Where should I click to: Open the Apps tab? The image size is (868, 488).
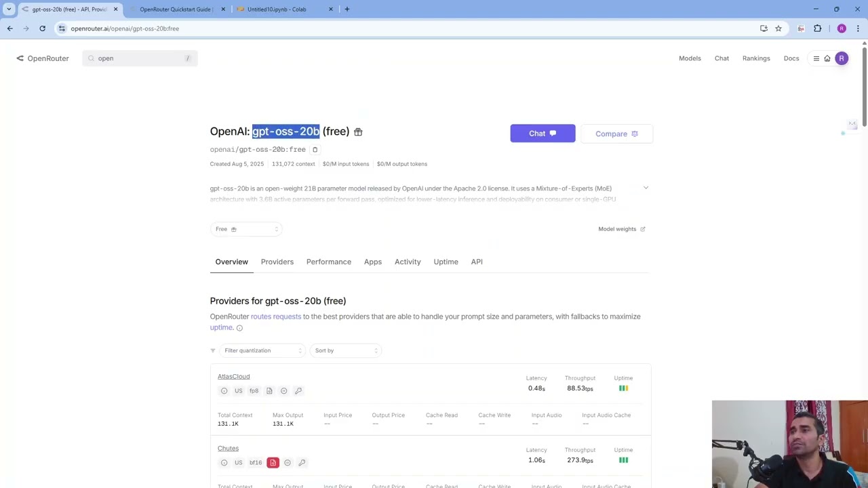pyautogui.click(x=373, y=262)
